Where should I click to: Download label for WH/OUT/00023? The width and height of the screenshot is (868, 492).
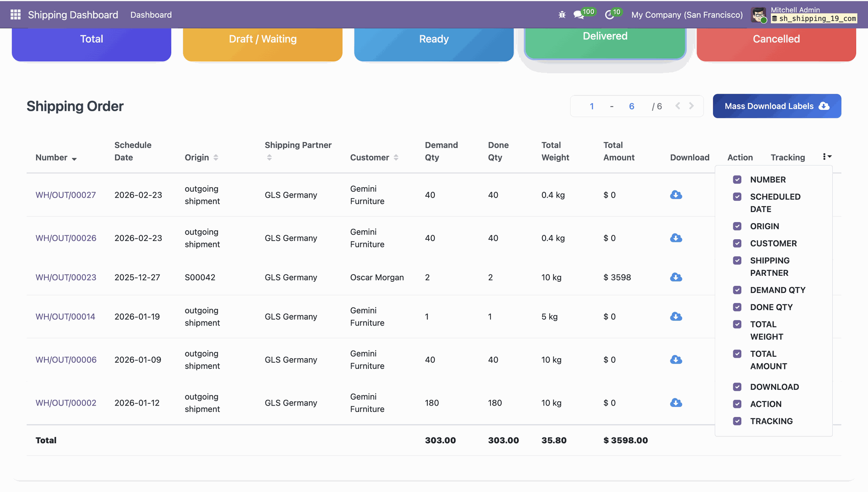click(676, 277)
